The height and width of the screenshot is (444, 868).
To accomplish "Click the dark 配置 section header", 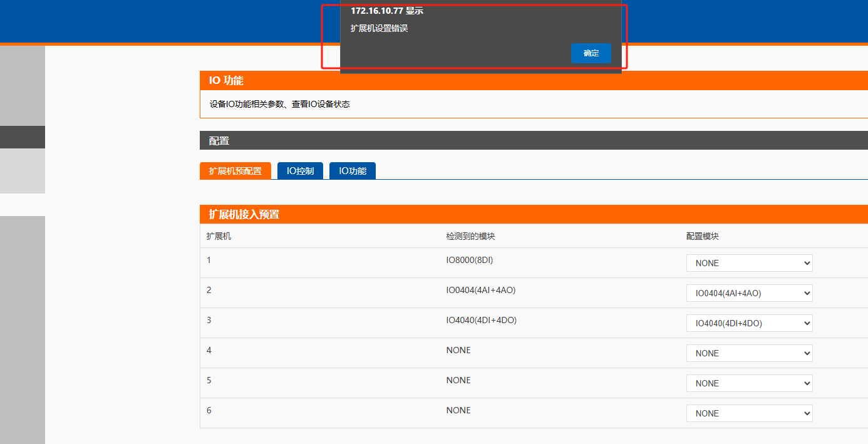I will (219, 141).
